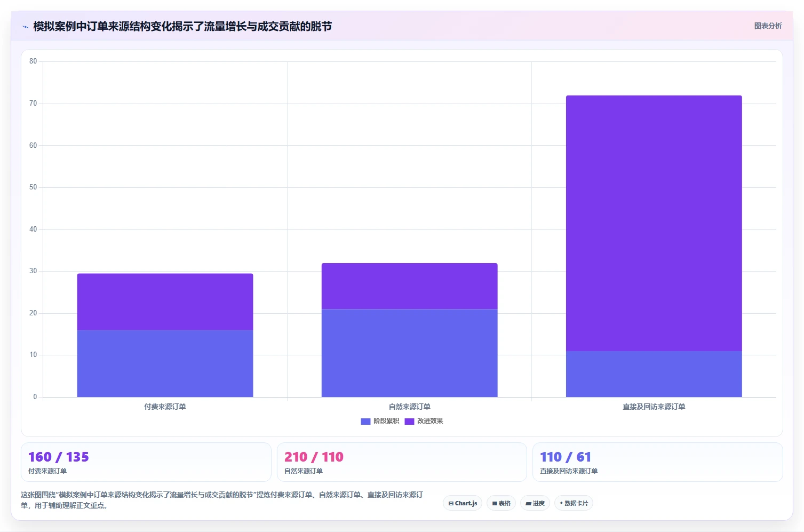Click the purple bar segment for 付费来源订单
804x532 pixels.
(165, 301)
